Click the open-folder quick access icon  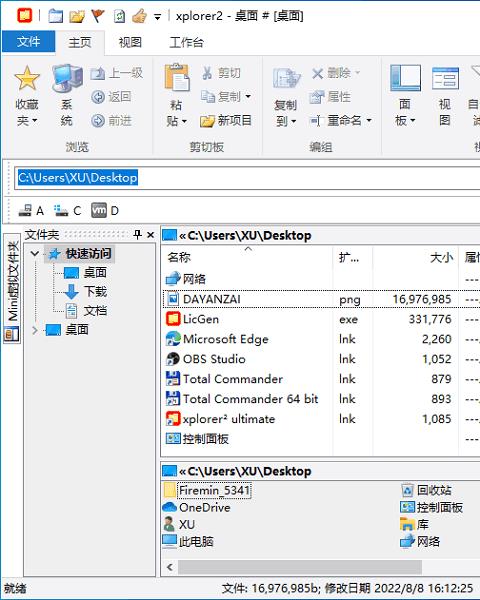pyautogui.click(x=77, y=16)
